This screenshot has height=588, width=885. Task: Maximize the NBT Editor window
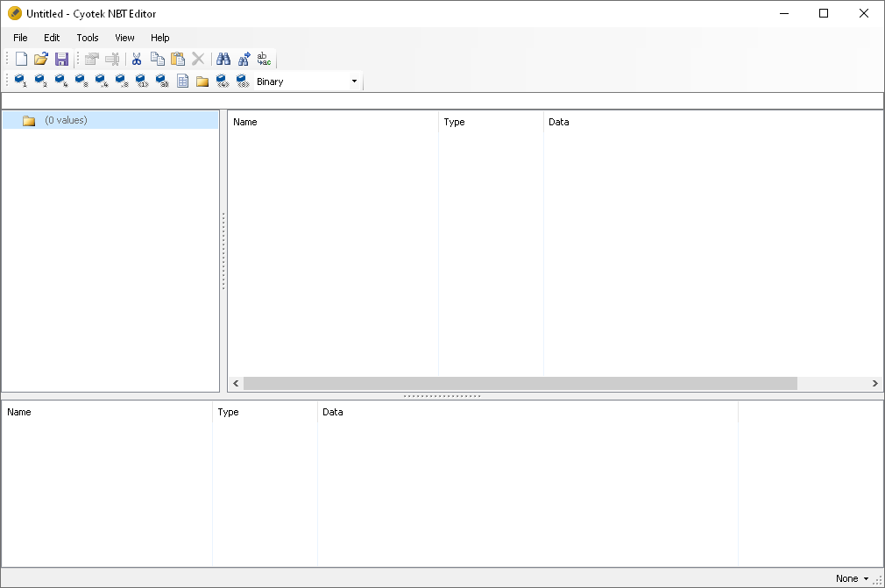pos(824,13)
